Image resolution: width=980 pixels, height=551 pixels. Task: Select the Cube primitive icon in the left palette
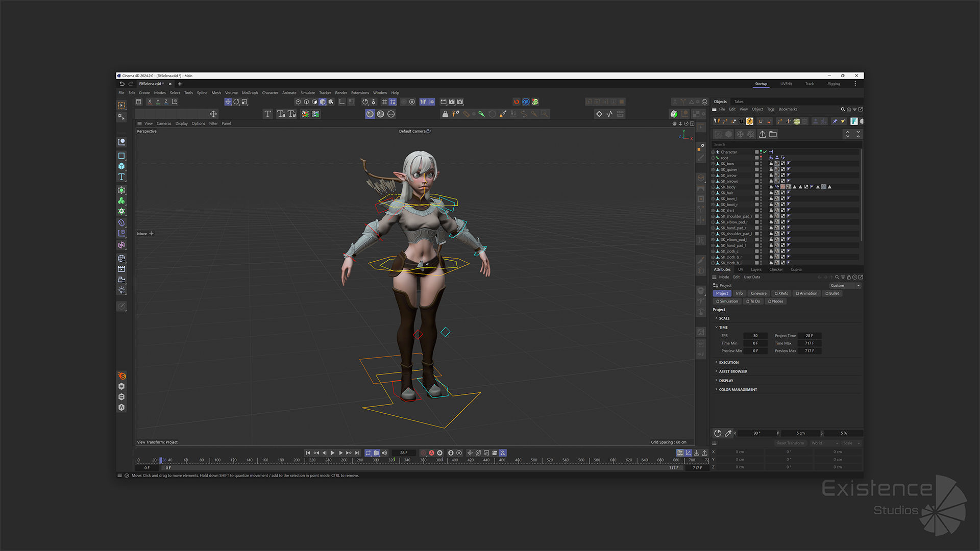click(121, 166)
